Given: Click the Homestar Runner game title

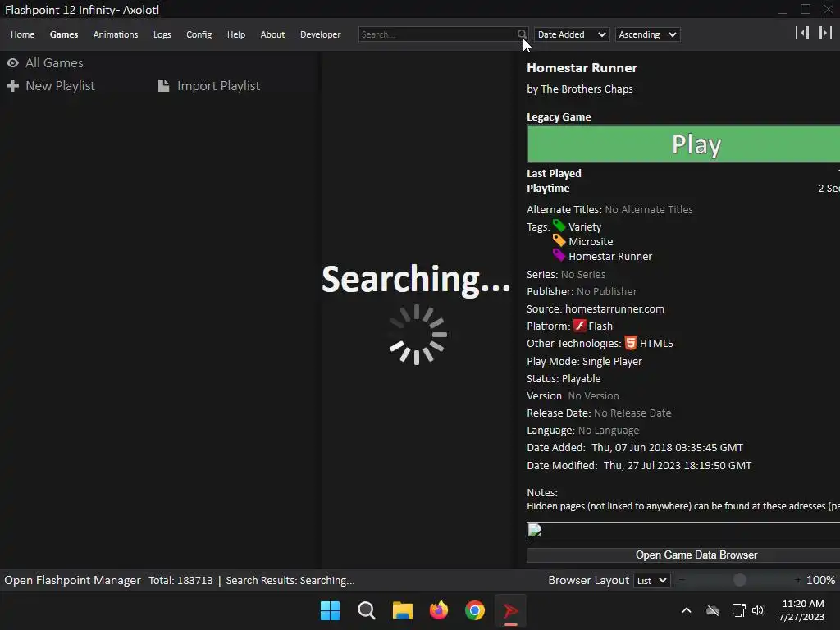Looking at the screenshot, I should [x=582, y=68].
